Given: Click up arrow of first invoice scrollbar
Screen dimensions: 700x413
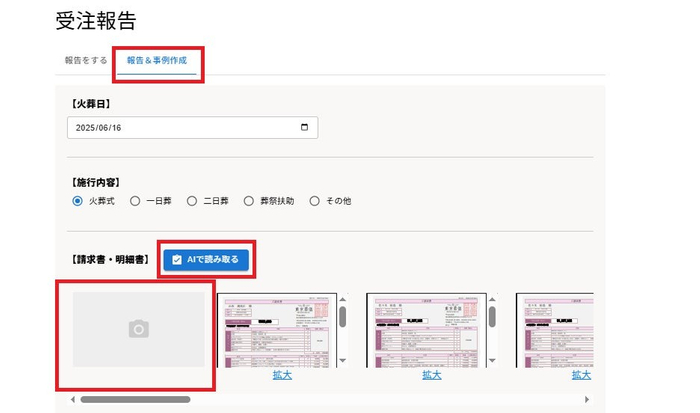Looking at the screenshot, I should pyautogui.click(x=343, y=299).
